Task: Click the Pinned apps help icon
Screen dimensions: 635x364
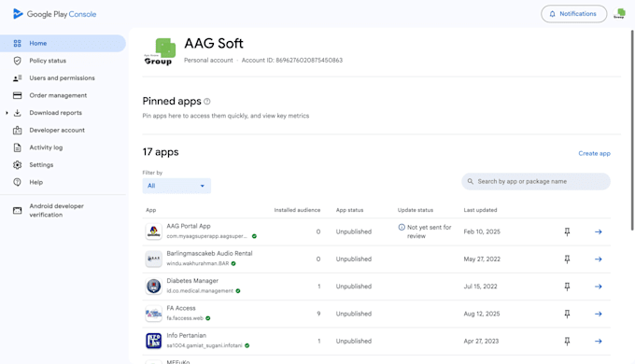Action: coord(207,102)
